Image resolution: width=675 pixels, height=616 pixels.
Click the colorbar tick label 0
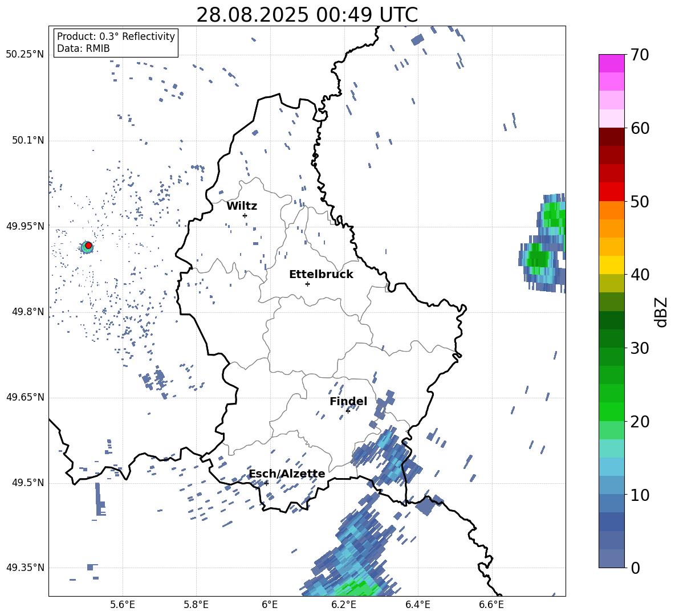[635, 568]
